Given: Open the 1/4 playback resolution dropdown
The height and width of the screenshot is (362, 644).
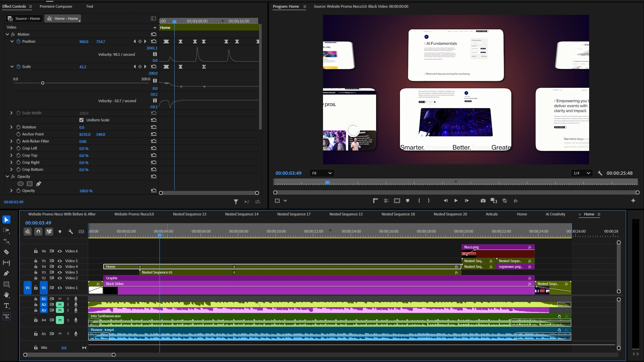Looking at the screenshot, I should tap(581, 173).
